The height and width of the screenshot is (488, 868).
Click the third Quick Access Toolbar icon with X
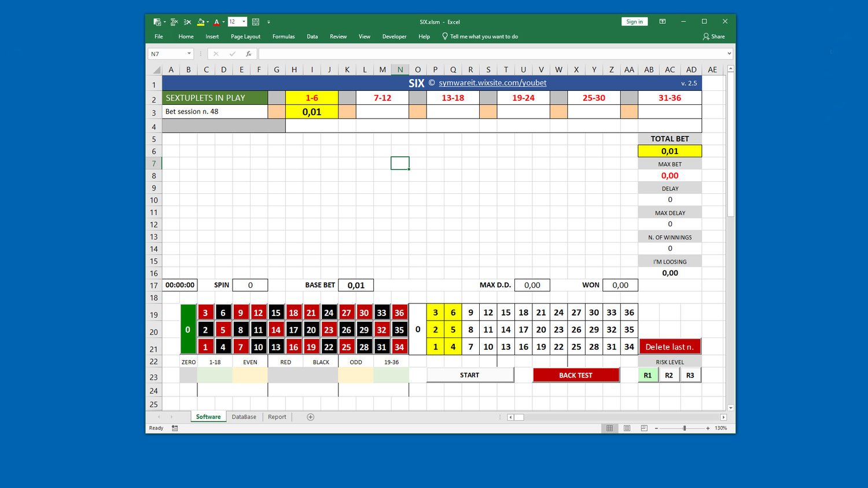point(187,22)
